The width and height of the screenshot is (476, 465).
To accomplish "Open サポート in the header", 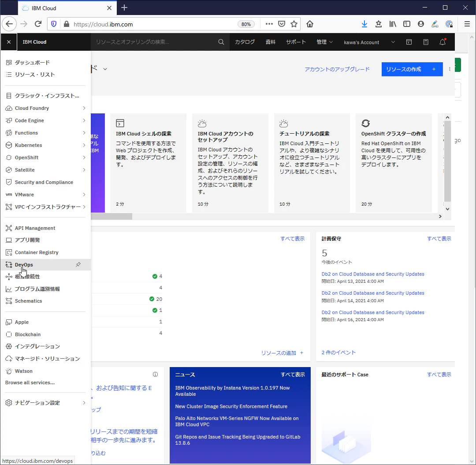I will click(x=296, y=42).
